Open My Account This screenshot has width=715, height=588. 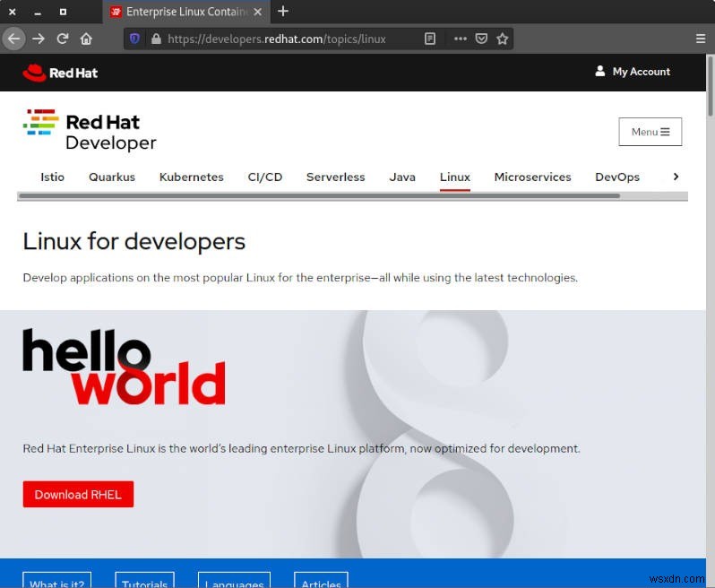pos(633,72)
